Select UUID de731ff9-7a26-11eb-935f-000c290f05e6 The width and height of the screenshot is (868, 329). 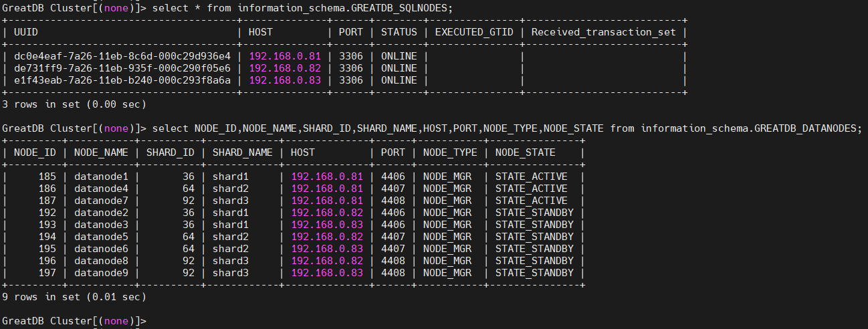pyautogui.click(x=122, y=68)
